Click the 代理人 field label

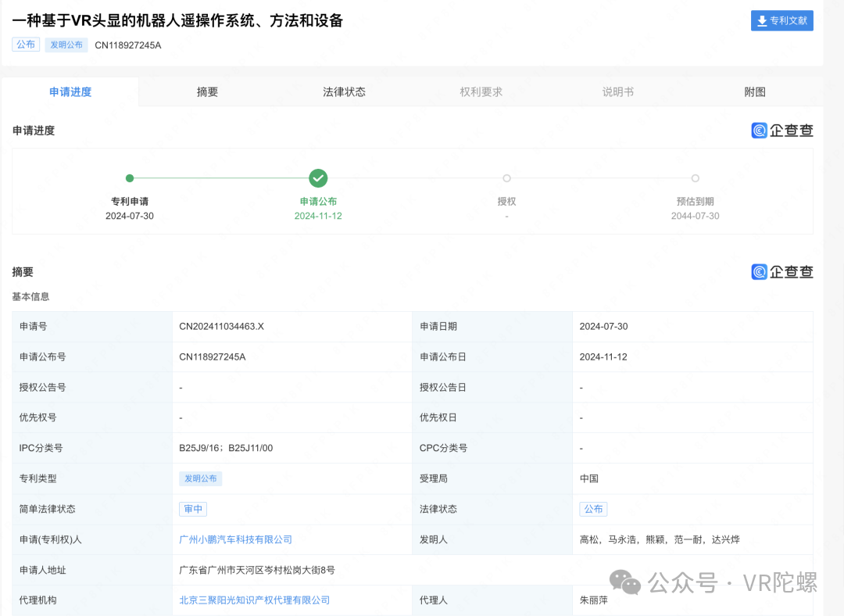pos(434,600)
